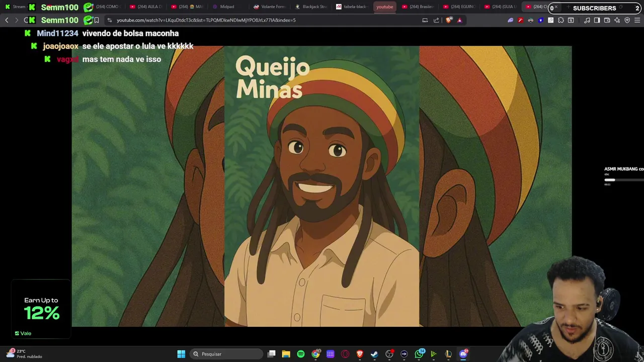Open Google Chrome from the taskbar

pyautogui.click(x=315, y=354)
